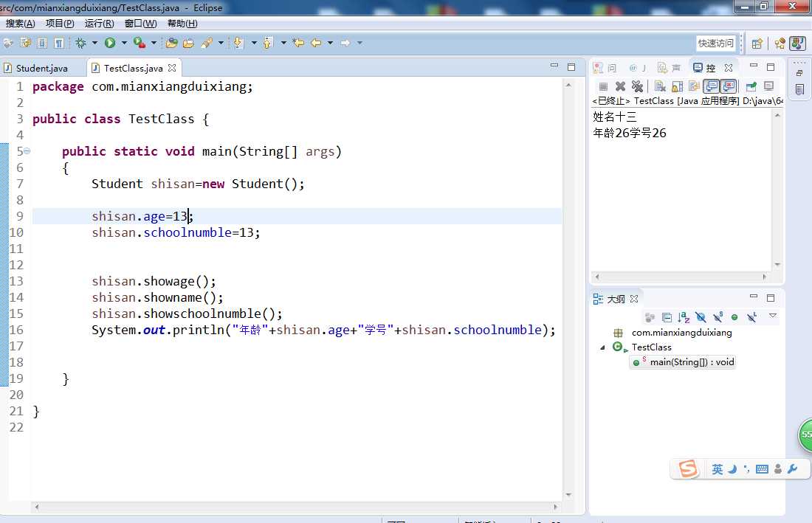This screenshot has height=523, width=812.
Task: Toggle show console on standard output change
Action: [712, 86]
